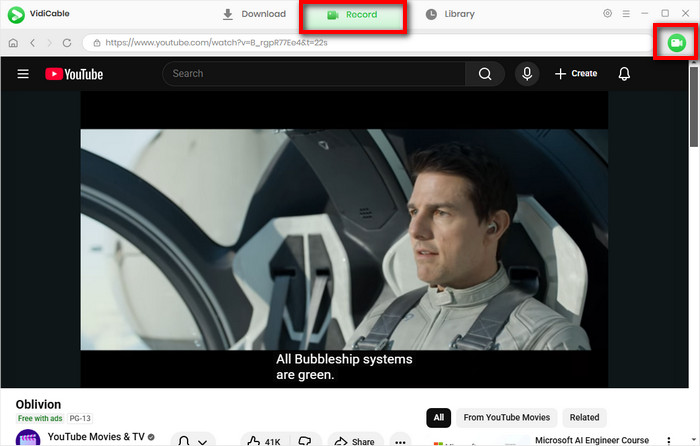Click the Oblivion movie title
Image resolution: width=700 pixels, height=446 pixels.
[38, 404]
